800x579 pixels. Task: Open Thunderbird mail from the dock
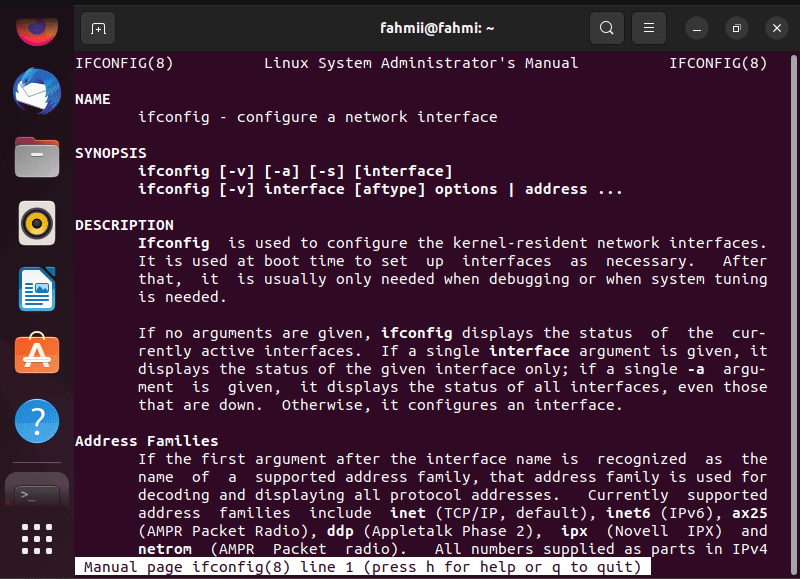pyautogui.click(x=37, y=91)
